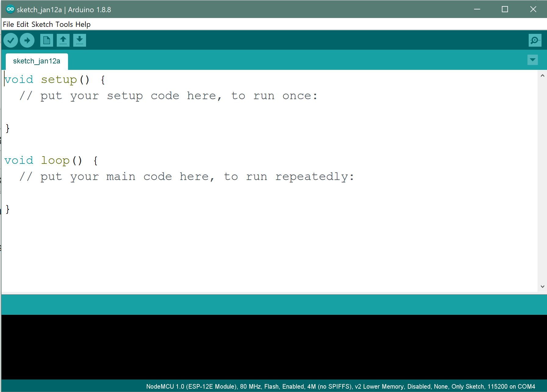The image size is (547, 392).
Task: Select the sketch_jan12a tab
Action: coord(37,61)
